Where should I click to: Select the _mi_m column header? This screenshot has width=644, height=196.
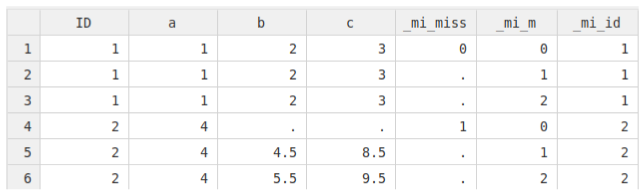516,23
